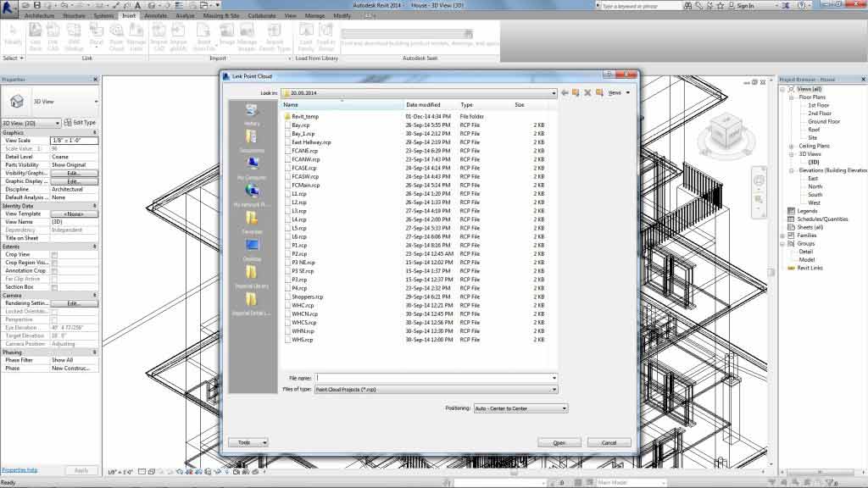The width and height of the screenshot is (868, 488).
Task: Click the Manage Links ribbon button
Action: (x=136, y=37)
